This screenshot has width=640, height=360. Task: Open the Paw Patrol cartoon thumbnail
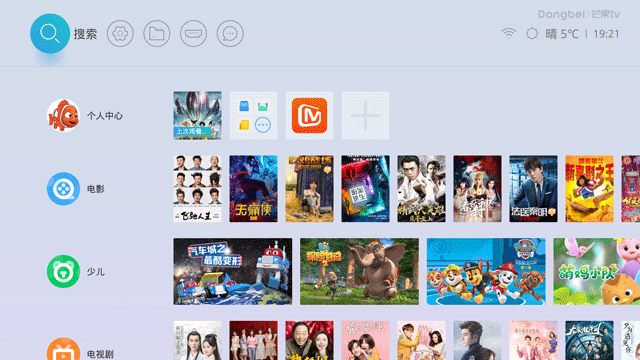(486, 271)
